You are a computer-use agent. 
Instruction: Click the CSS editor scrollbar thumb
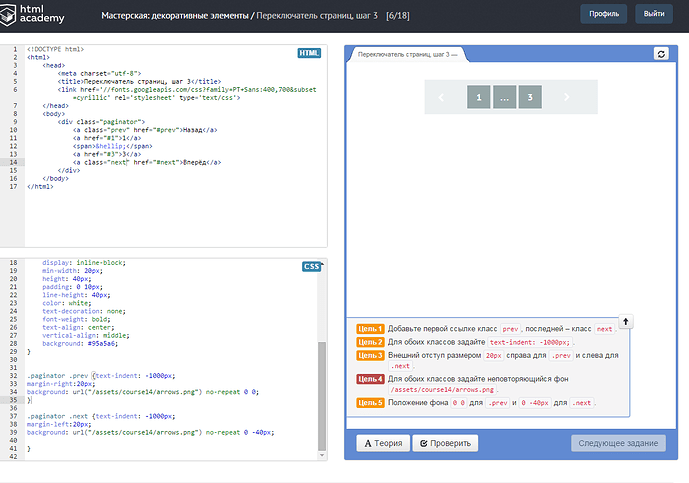point(322,396)
